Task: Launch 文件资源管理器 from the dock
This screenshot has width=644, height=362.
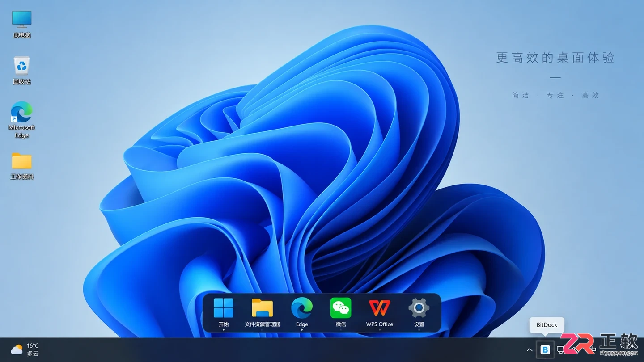Action: 263,312
